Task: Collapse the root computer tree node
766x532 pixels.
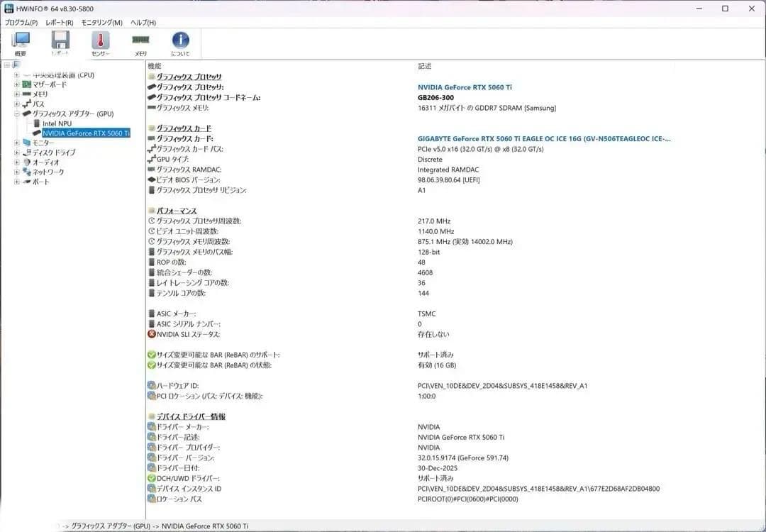Action: tap(7, 65)
